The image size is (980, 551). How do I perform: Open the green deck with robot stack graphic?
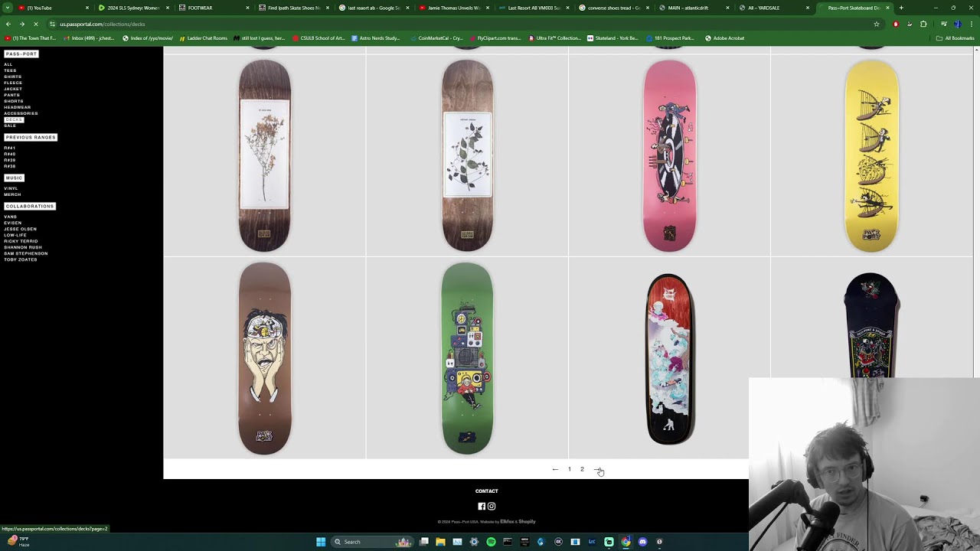(467, 358)
